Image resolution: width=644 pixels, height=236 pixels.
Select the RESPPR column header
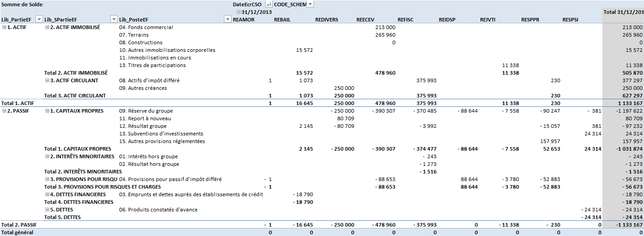(x=531, y=20)
